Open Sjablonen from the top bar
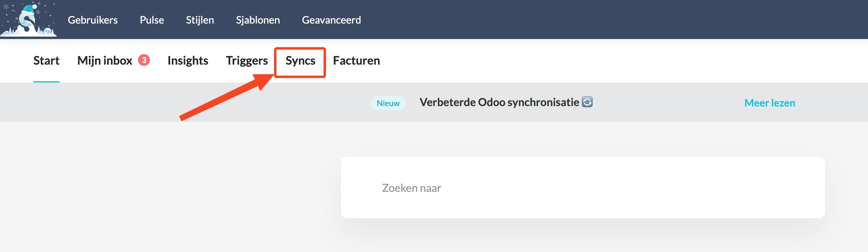This screenshot has width=868, height=252. tap(258, 20)
